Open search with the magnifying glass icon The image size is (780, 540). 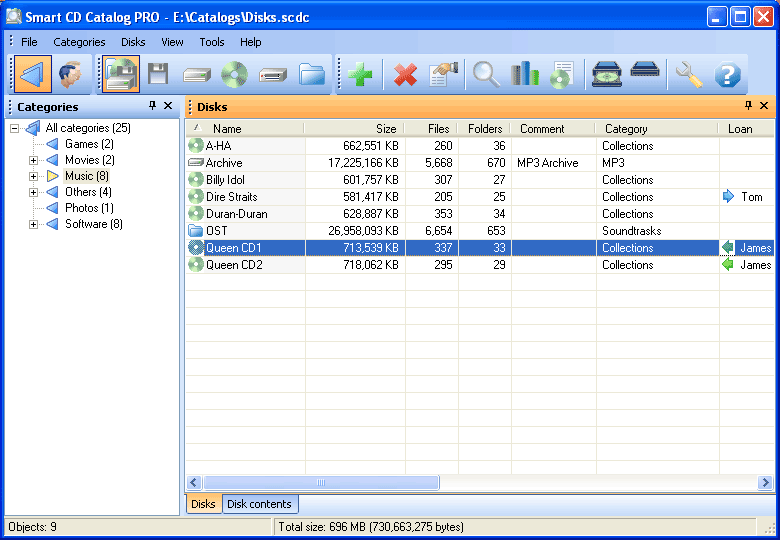486,75
